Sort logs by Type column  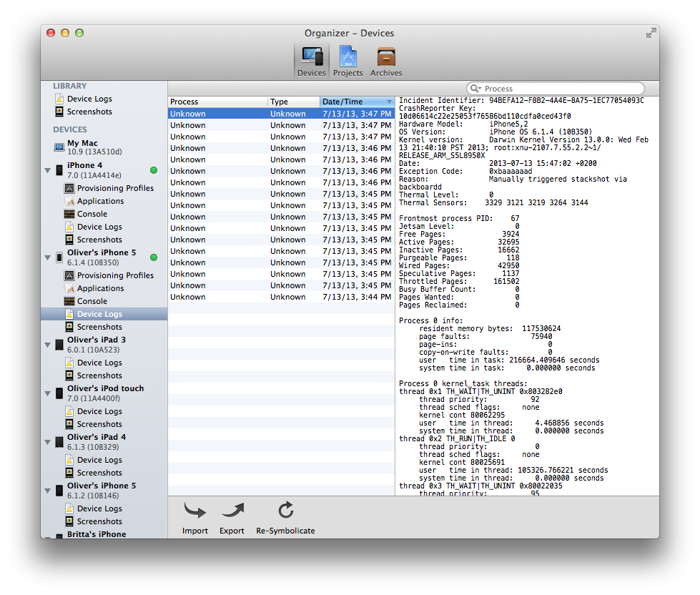pos(294,102)
